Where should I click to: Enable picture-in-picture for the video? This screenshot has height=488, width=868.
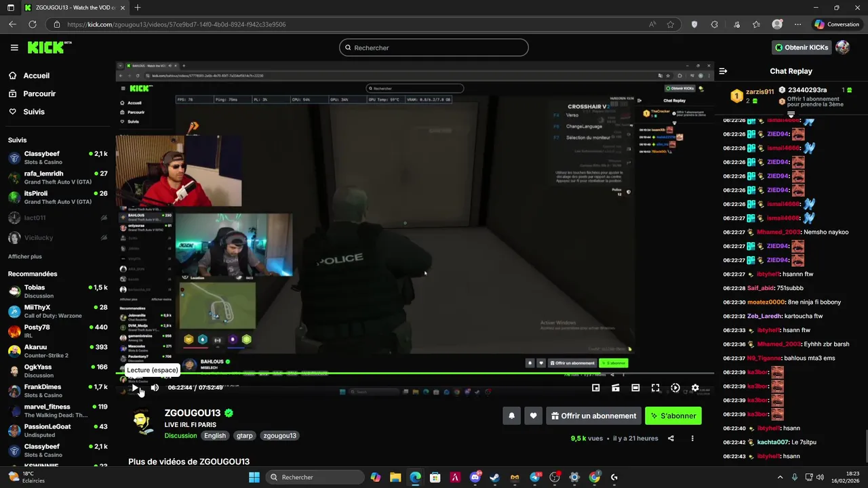click(x=595, y=388)
